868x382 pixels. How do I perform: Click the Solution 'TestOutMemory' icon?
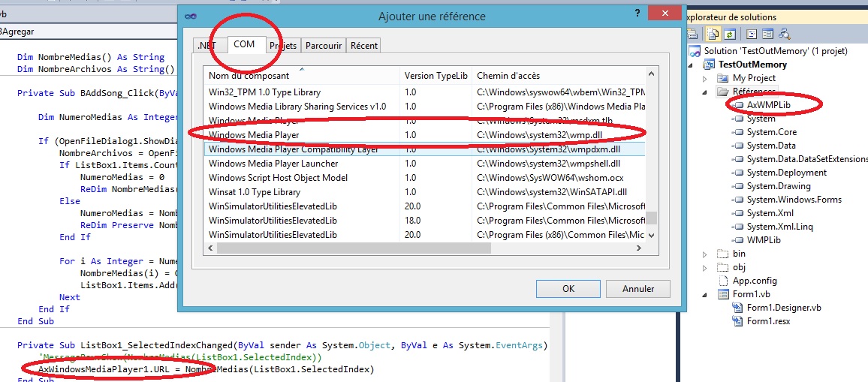click(695, 51)
